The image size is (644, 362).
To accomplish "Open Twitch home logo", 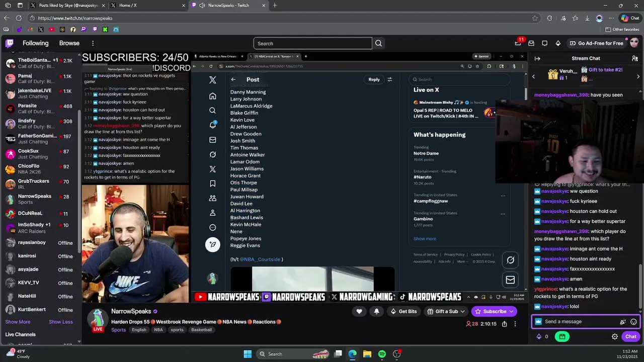I will coord(10,43).
